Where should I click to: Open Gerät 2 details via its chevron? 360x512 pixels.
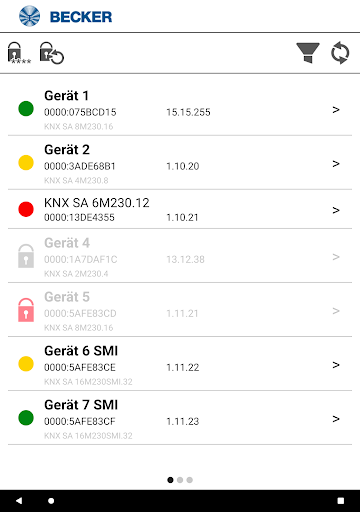pos(336,164)
